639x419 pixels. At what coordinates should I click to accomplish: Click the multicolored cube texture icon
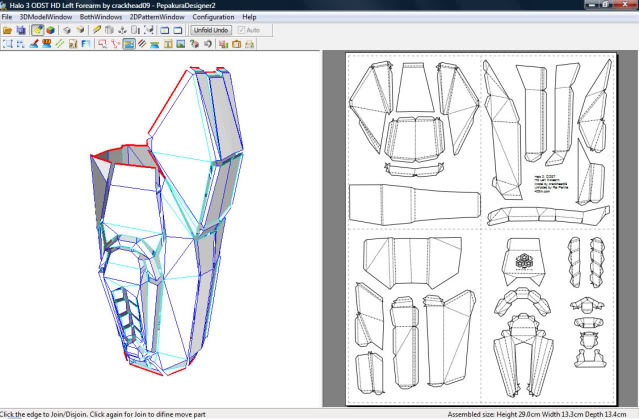50,30
